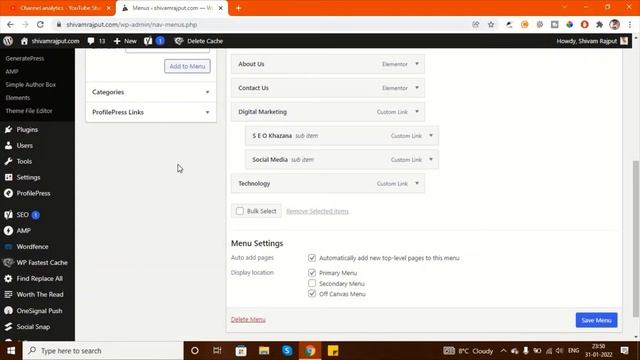The height and width of the screenshot is (360, 640).
Task: Open Tools in sidebar
Action: click(x=24, y=161)
